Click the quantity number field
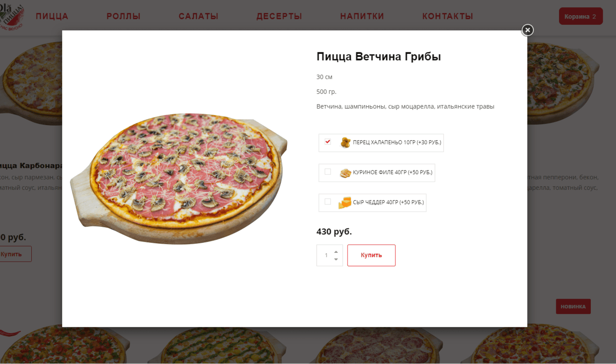The height and width of the screenshot is (364, 616). [x=326, y=256]
